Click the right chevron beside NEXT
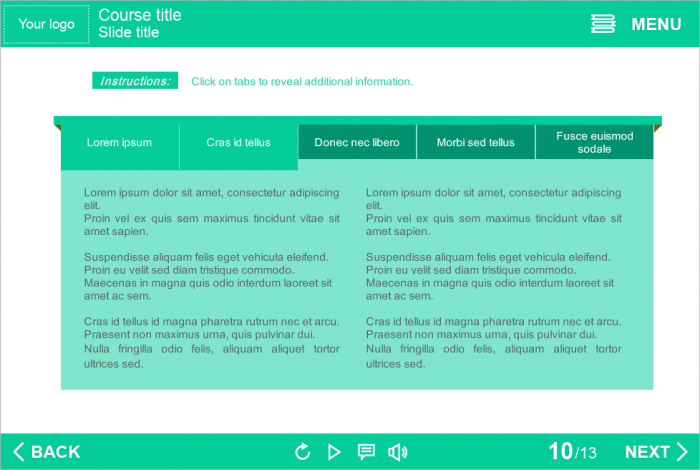Viewport: 700px width, 470px height. 682,452
